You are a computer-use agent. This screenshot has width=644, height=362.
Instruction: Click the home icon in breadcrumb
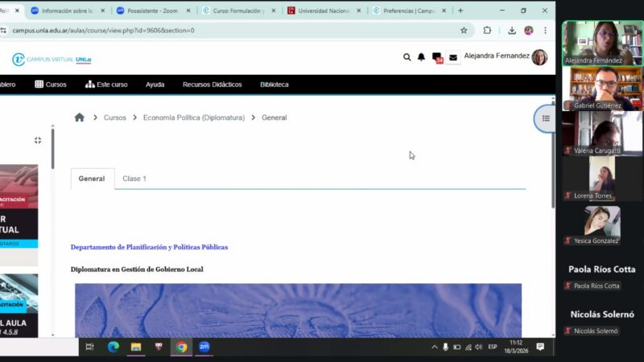point(79,117)
